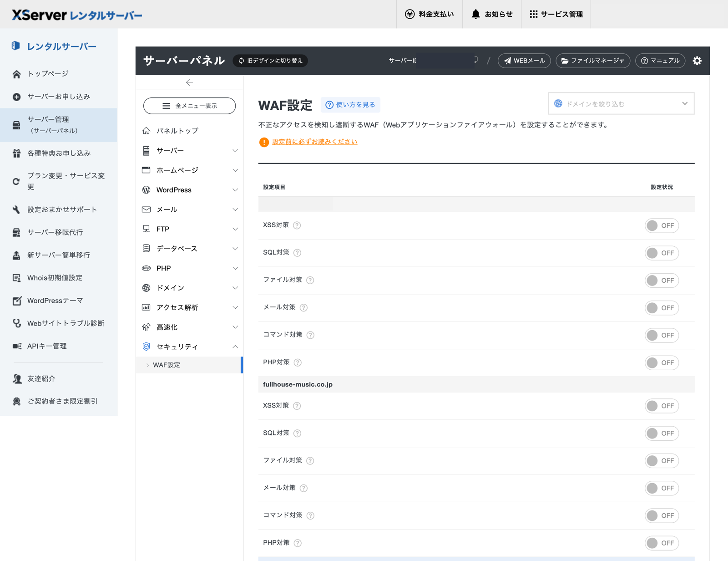Collapse the セキュリティ menu section

point(190,347)
